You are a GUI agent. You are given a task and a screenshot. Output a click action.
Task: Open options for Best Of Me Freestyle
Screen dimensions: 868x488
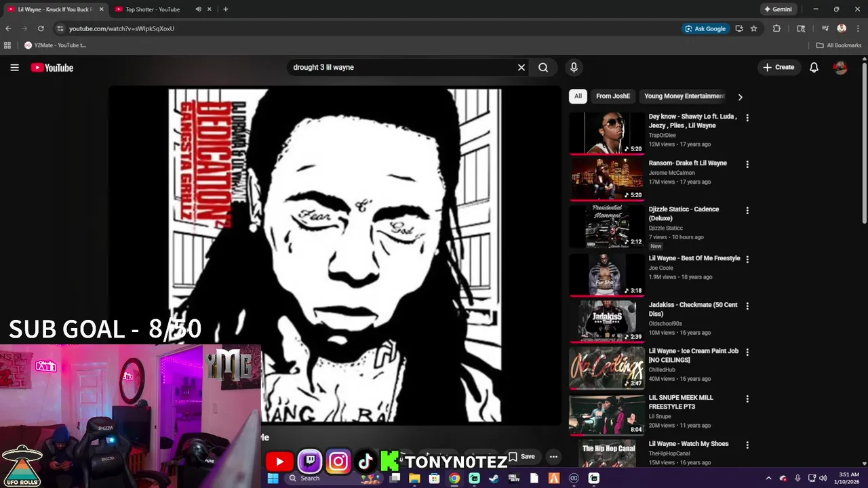pos(747,259)
